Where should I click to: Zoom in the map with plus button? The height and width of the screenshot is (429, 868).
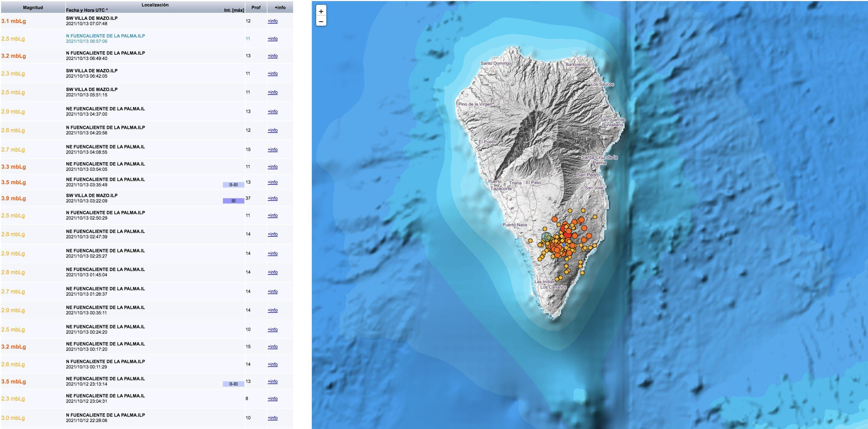pos(321,11)
